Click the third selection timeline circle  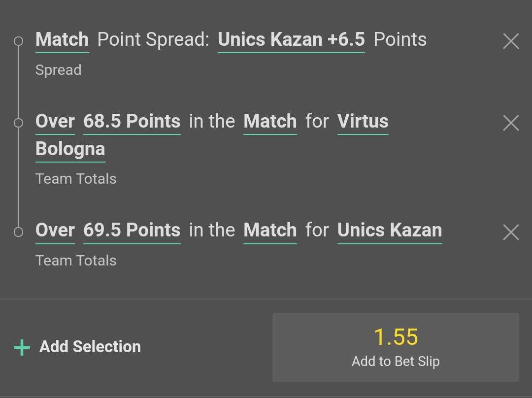click(18, 232)
